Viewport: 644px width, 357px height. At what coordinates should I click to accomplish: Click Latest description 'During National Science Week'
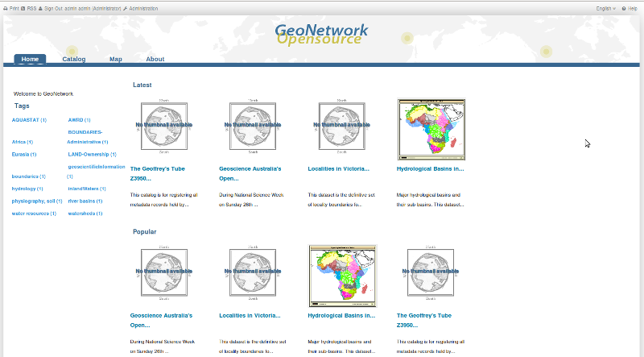[x=251, y=195]
